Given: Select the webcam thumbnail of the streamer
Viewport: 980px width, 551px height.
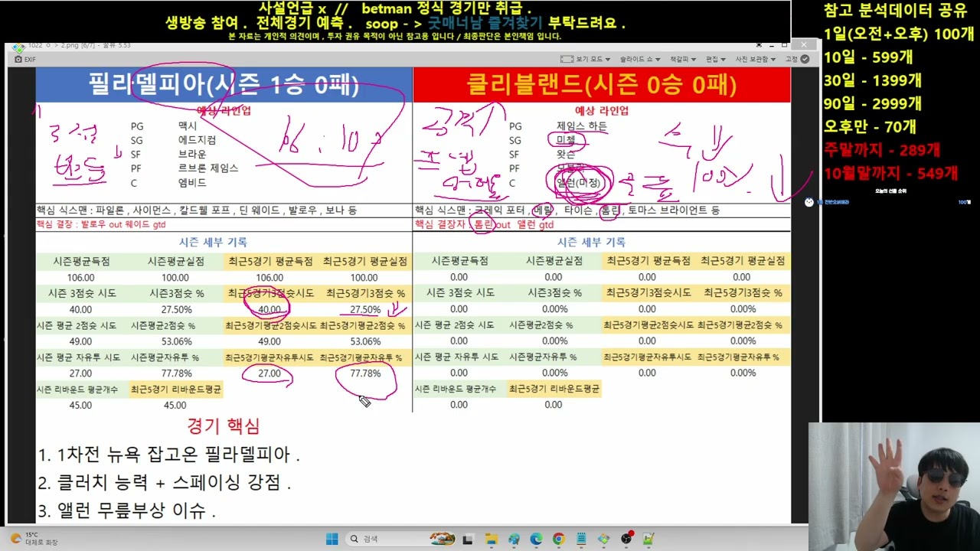Looking at the screenshot, I should pos(894,487).
